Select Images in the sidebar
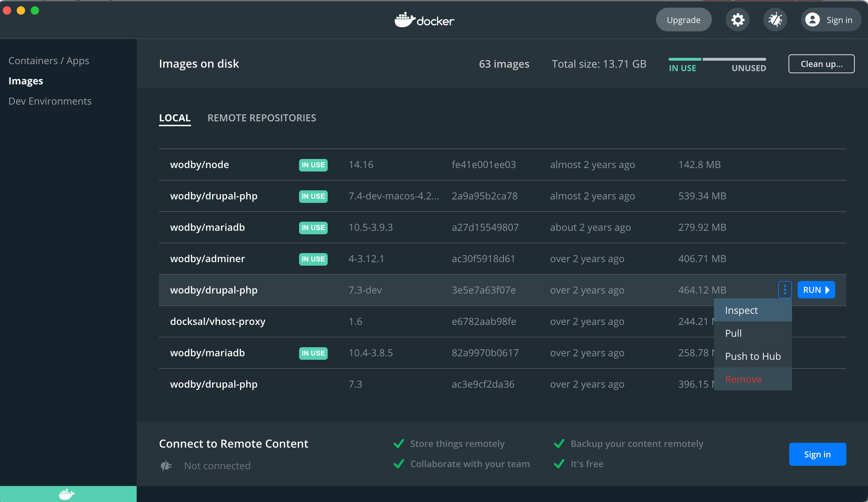This screenshot has height=502, width=868. [26, 81]
